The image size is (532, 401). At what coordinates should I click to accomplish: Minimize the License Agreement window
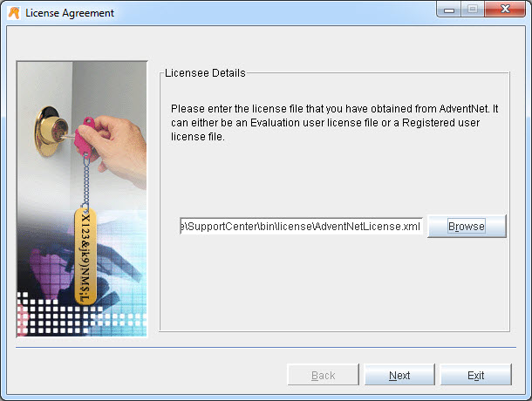(x=448, y=10)
